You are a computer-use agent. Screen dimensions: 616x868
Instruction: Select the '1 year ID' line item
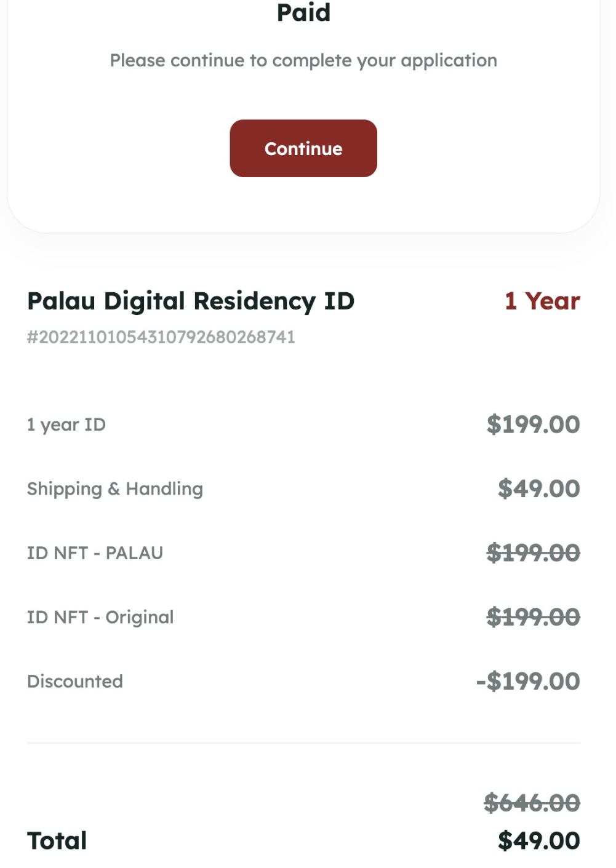66,425
